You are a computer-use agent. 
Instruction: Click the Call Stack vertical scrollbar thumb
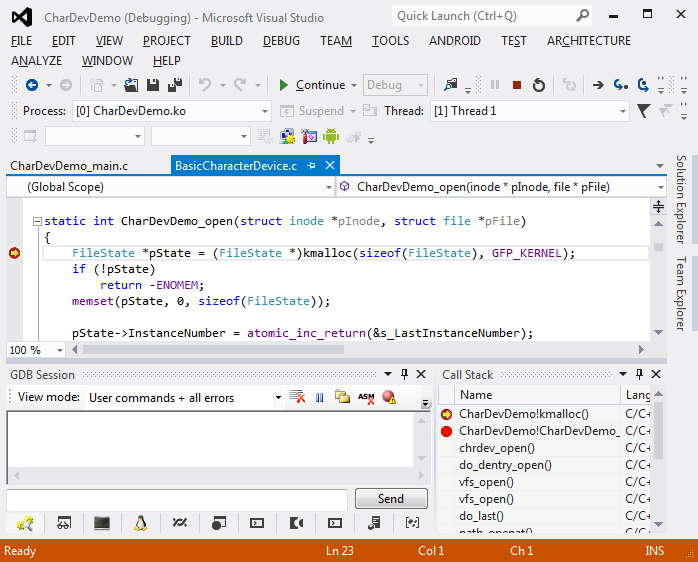659,430
